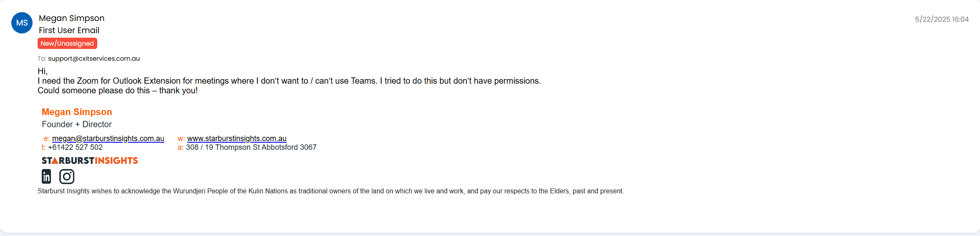Image resolution: width=980 pixels, height=236 pixels.
Task: Click recipient support@cxitservices.com.au address
Action: (x=94, y=59)
